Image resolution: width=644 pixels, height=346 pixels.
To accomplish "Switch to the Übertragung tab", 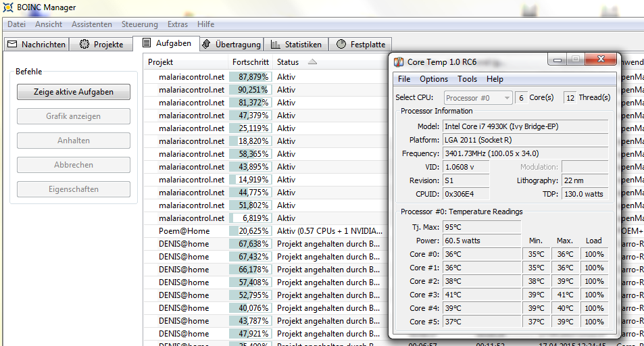I will pyautogui.click(x=232, y=44).
